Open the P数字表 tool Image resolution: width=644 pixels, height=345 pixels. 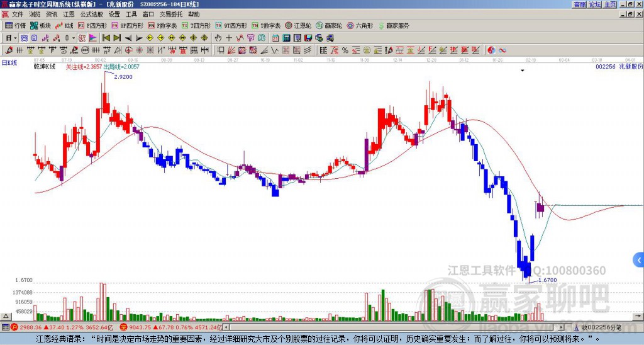tap(163, 25)
